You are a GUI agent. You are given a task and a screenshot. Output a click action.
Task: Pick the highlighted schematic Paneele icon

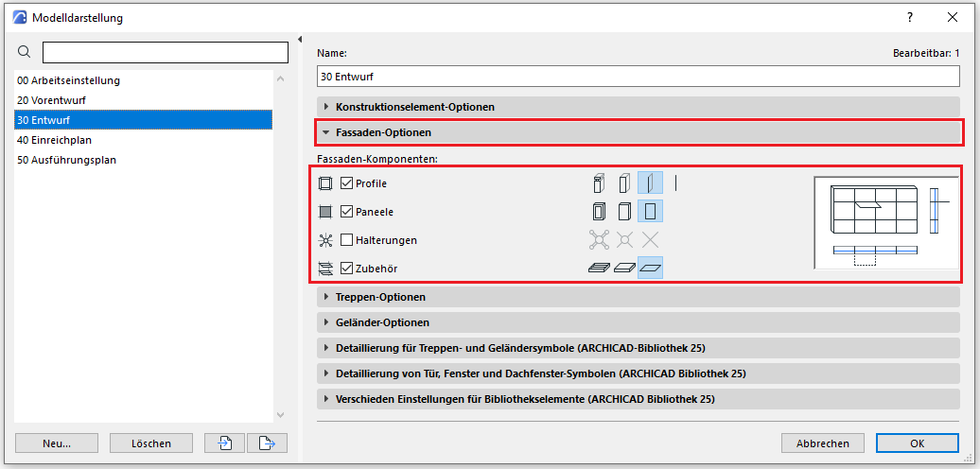(650, 212)
